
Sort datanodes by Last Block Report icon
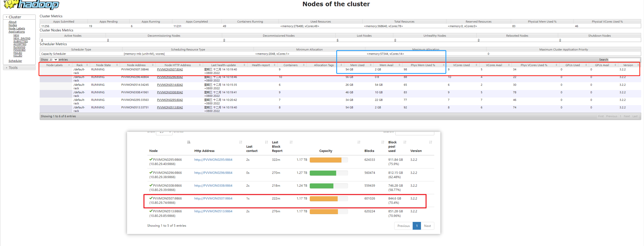[291, 142]
